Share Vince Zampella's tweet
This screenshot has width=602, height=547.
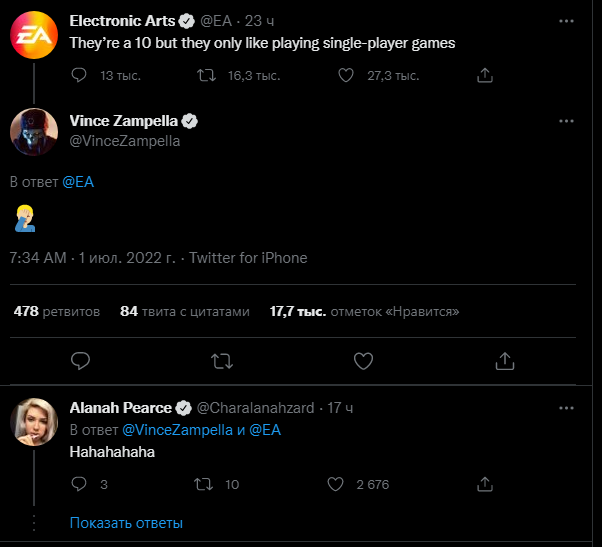click(505, 360)
